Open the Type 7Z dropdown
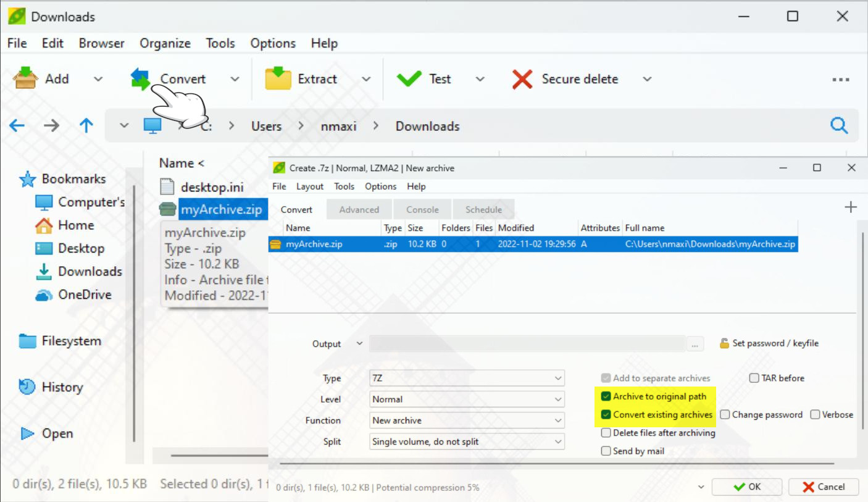868x502 pixels. point(467,379)
